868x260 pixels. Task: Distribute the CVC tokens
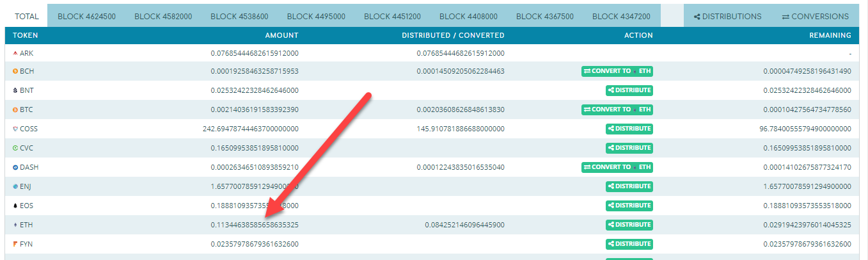629,148
